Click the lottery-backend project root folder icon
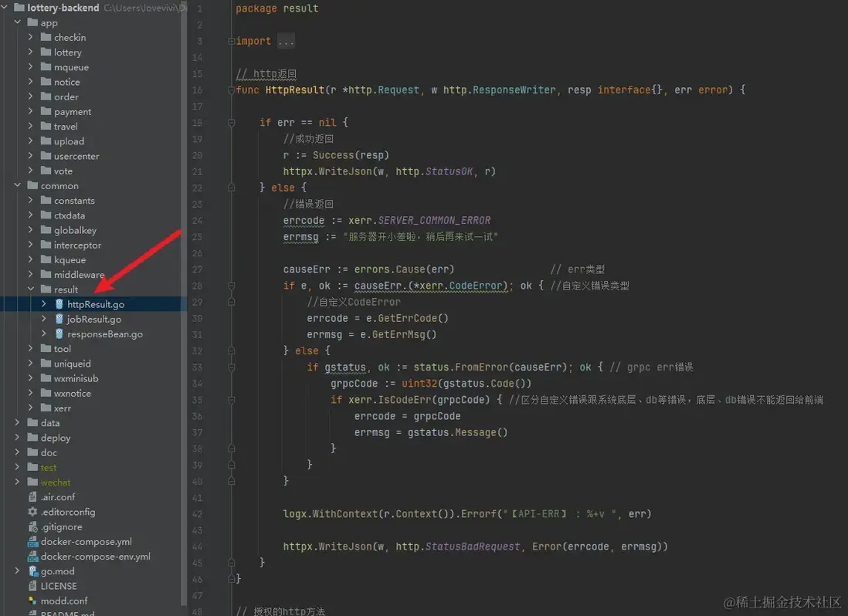The width and height of the screenshot is (848, 616). pyautogui.click(x=19, y=8)
